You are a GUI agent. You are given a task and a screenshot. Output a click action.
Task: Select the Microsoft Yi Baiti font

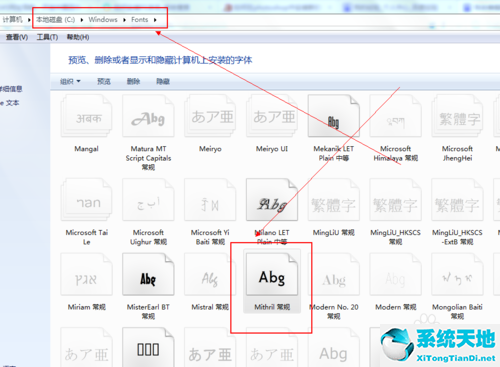point(210,200)
